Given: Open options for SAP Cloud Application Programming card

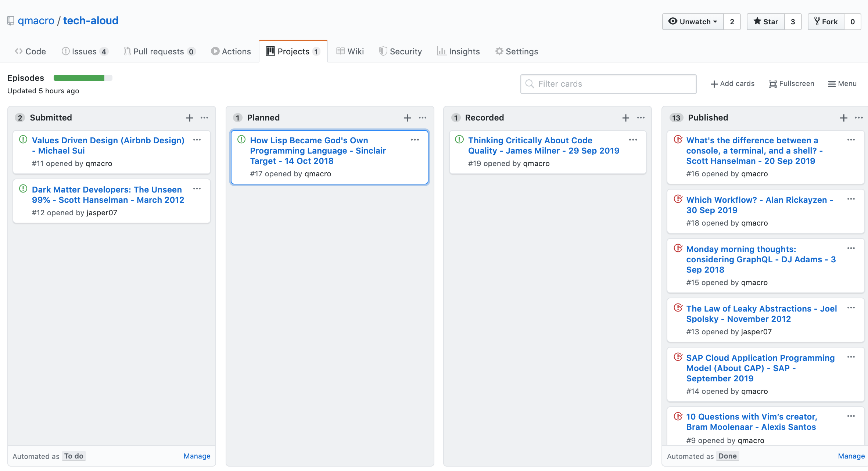Looking at the screenshot, I should [x=851, y=357].
